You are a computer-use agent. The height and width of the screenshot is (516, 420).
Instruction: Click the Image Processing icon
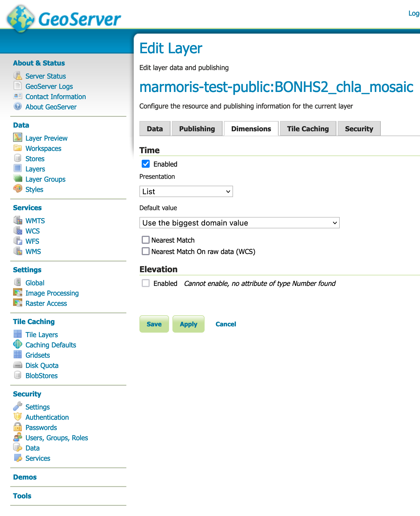pos(18,293)
